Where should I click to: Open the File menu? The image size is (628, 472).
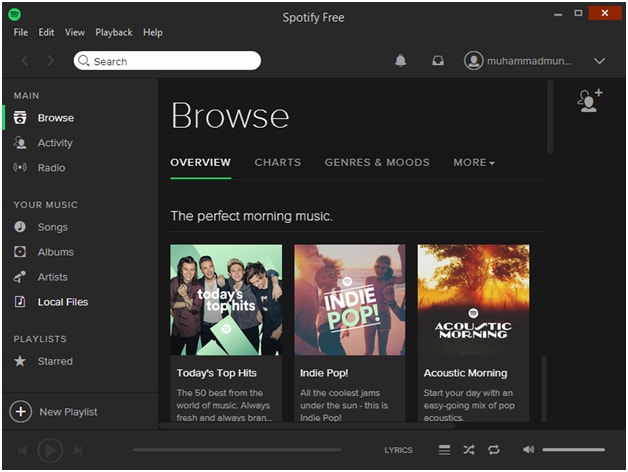(21, 32)
